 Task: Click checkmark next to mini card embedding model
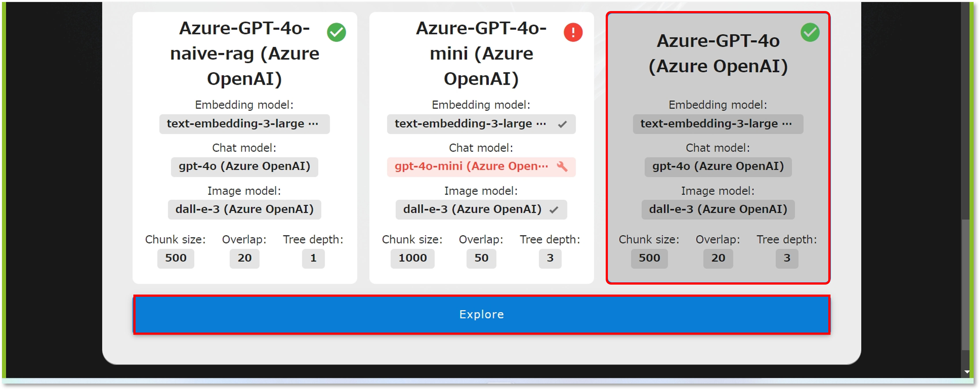pyautogui.click(x=562, y=124)
